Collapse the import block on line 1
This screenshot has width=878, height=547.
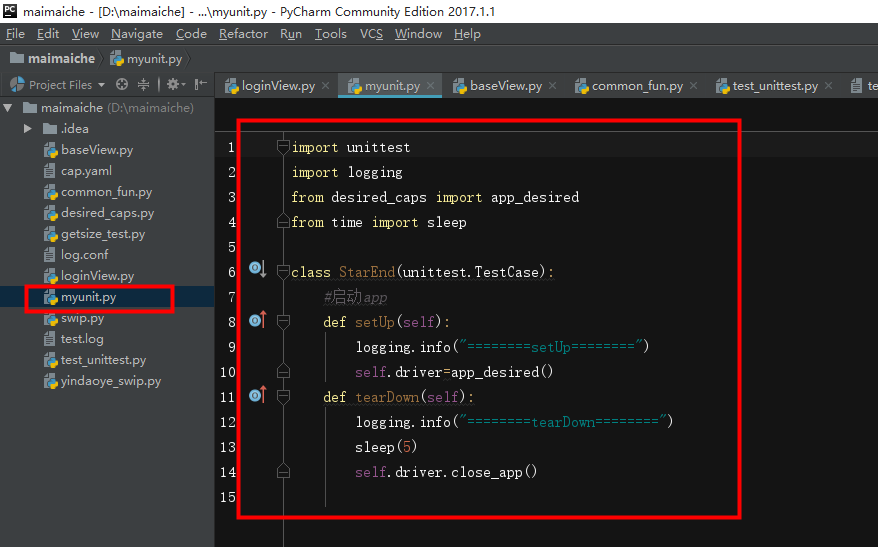click(x=283, y=147)
